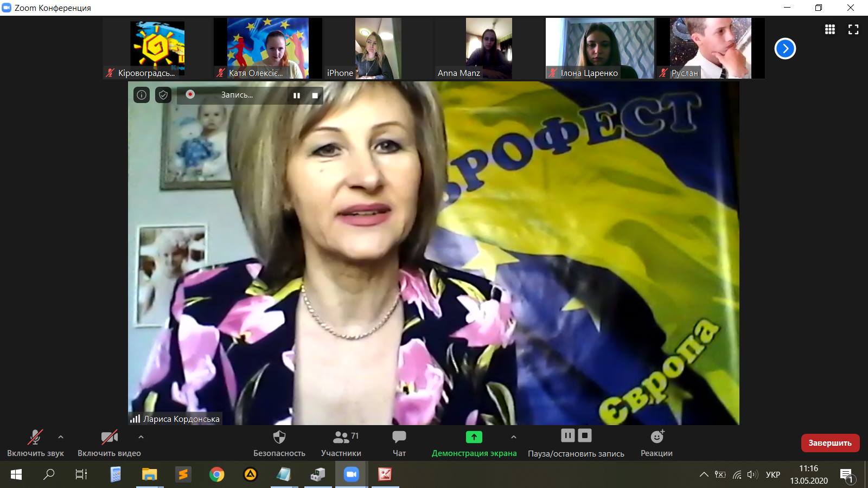The width and height of the screenshot is (868, 488).
Task: Open the Participants (Участники) panel
Action: pyautogui.click(x=341, y=438)
